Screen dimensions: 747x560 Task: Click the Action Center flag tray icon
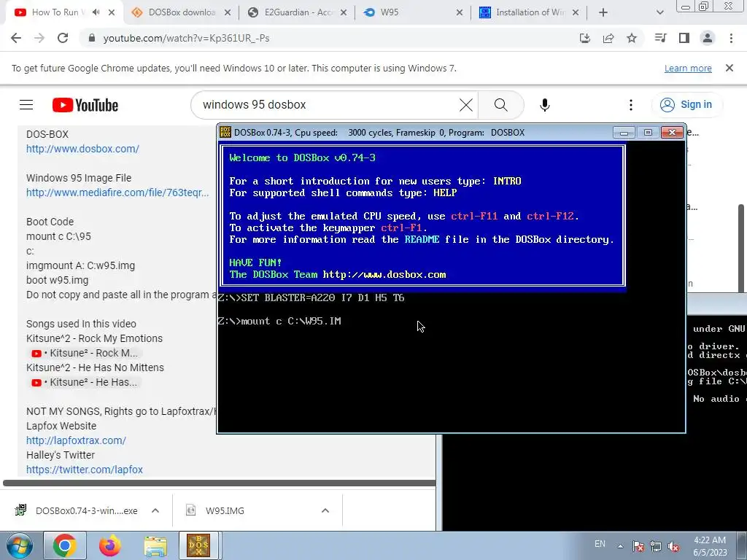pyautogui.click(x=638, y=546)
